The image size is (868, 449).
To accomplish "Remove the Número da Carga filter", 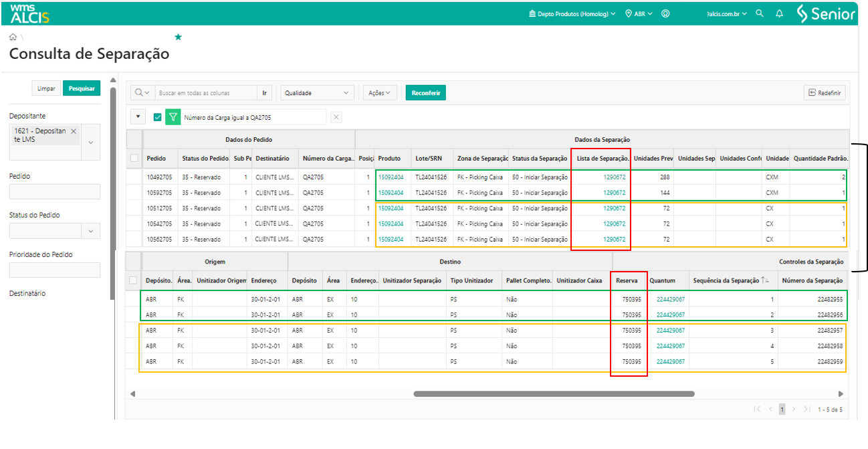I will [x=336, y=117].
